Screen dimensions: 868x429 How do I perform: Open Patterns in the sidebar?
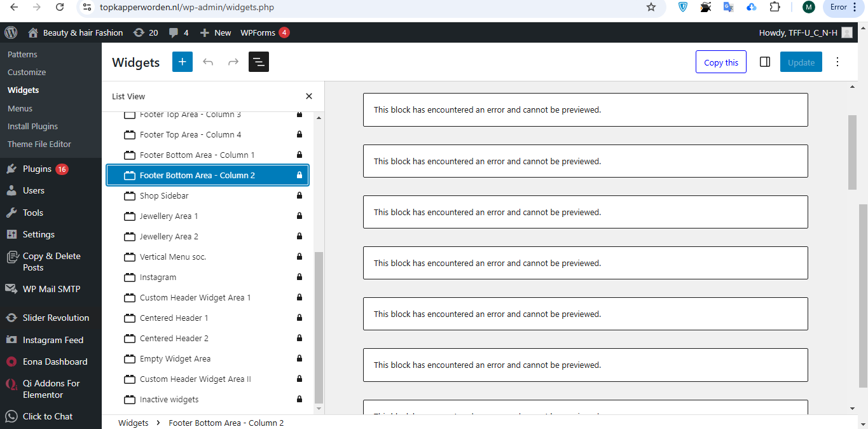coord(23,54)
